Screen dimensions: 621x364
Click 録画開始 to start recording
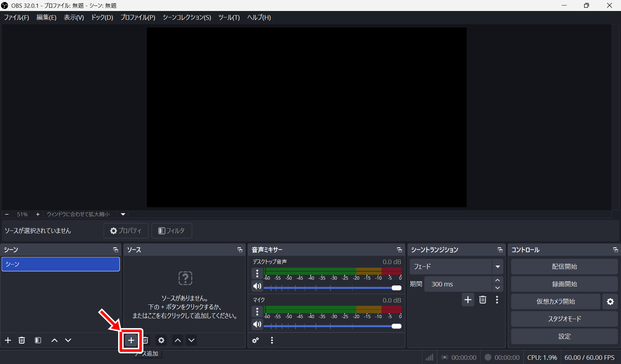click(564, 284)
